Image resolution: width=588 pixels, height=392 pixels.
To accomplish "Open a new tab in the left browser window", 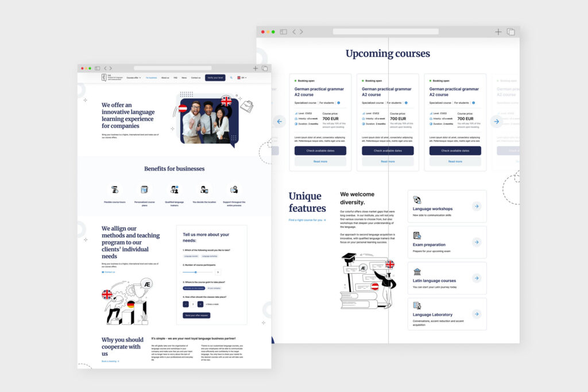I will 256,68.
